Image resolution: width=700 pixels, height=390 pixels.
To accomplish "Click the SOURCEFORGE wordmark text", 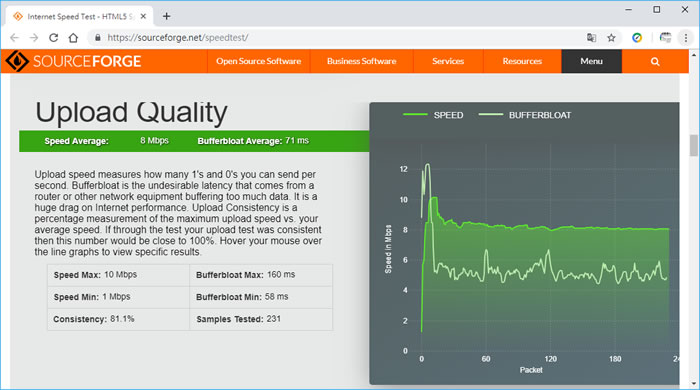I will [87, 61].
